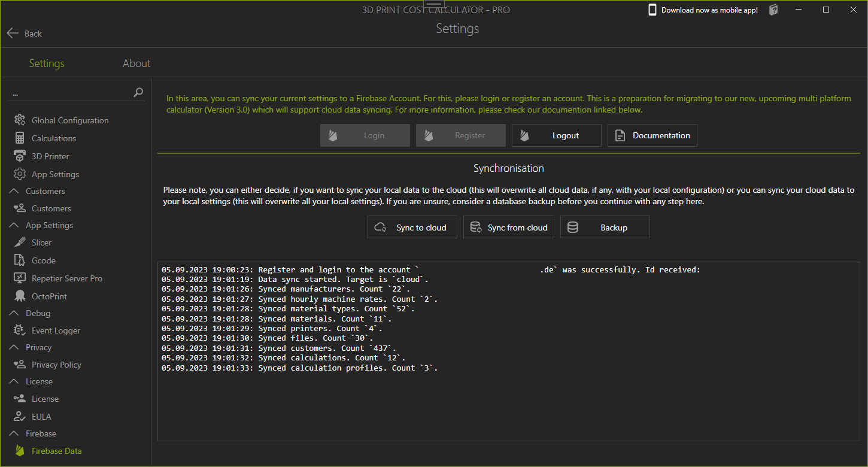Click the log line 'Data sync started'

[x=295, y=280]
